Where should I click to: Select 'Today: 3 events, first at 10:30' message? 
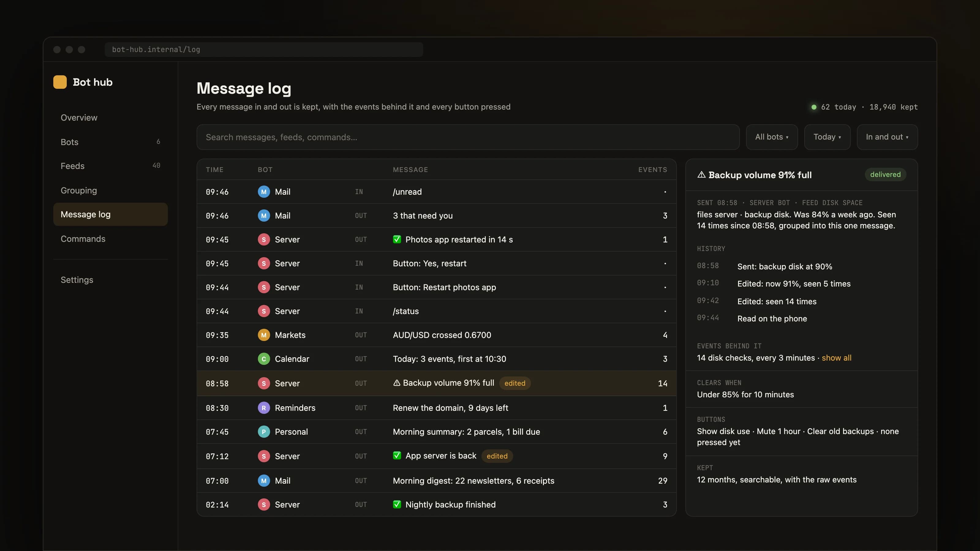449,359
